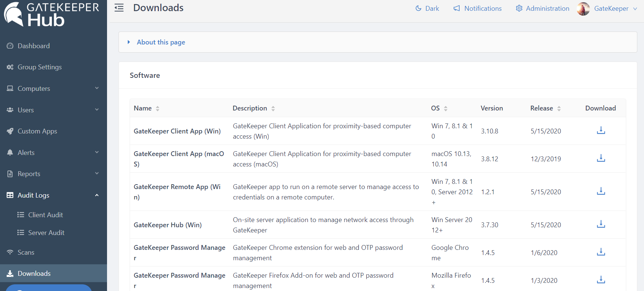The image size is (644, 291).
Task: Click the GateKeeper Hub logo
Action: (52, 15)
